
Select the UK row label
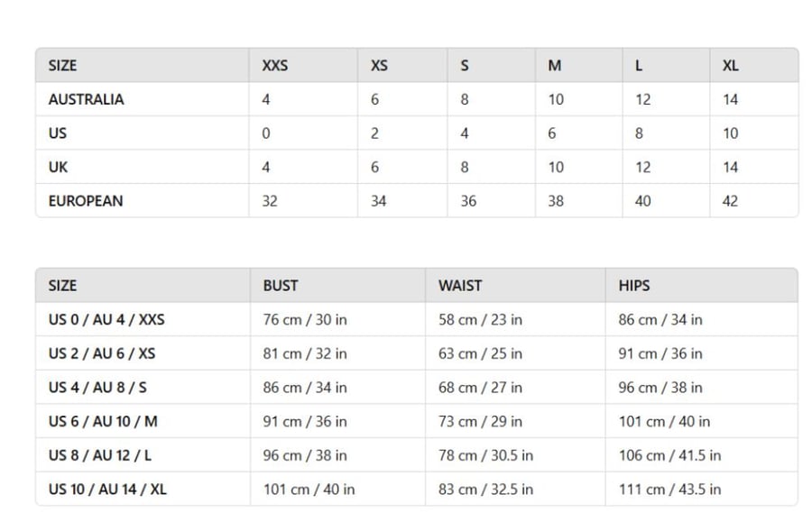58,167
